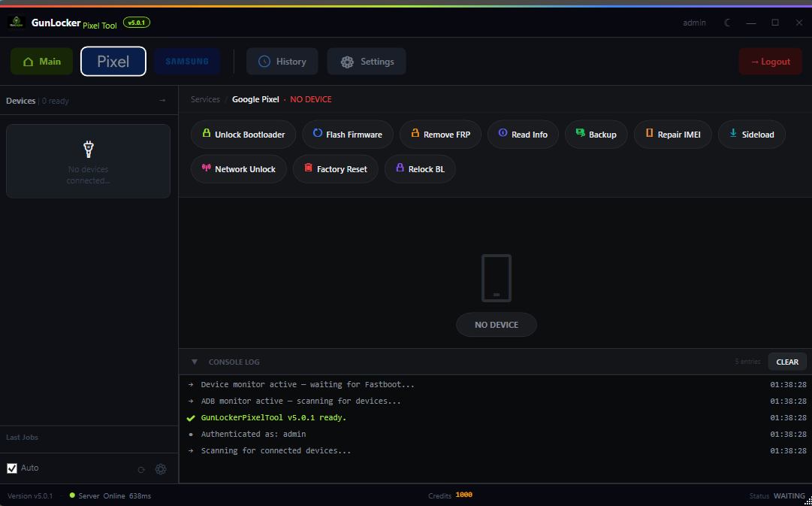
Task: Click the USB plug no-devices icon
Action: (89, 150)
